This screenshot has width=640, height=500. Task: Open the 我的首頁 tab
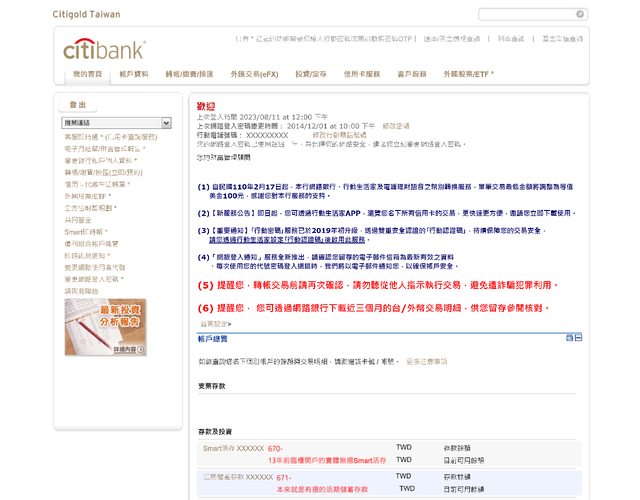(x=87, y=75)
